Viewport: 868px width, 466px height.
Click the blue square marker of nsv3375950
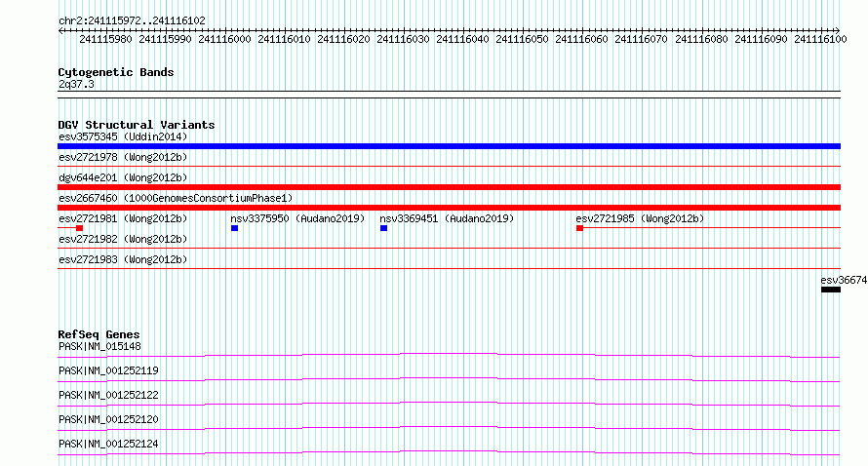coord(235,228)
